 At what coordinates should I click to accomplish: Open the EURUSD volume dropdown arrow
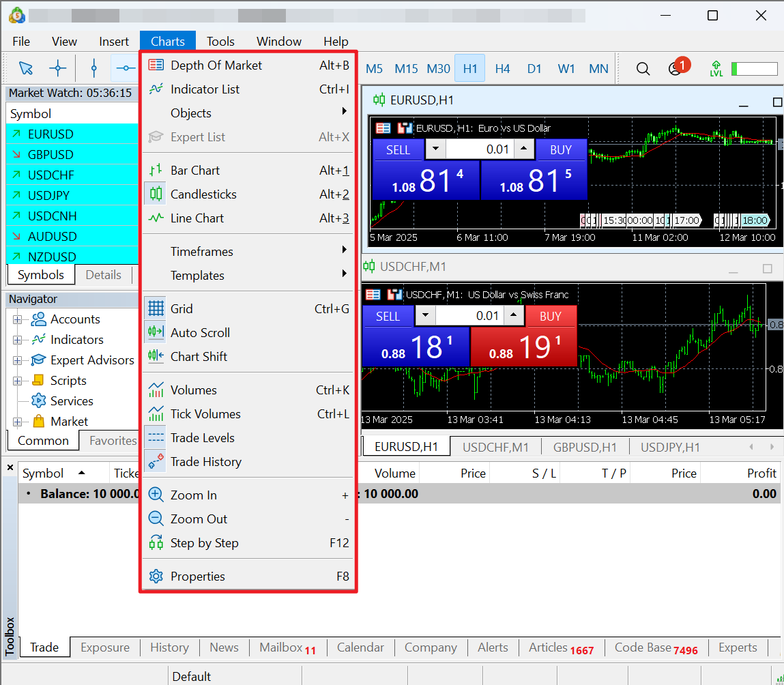435,149
